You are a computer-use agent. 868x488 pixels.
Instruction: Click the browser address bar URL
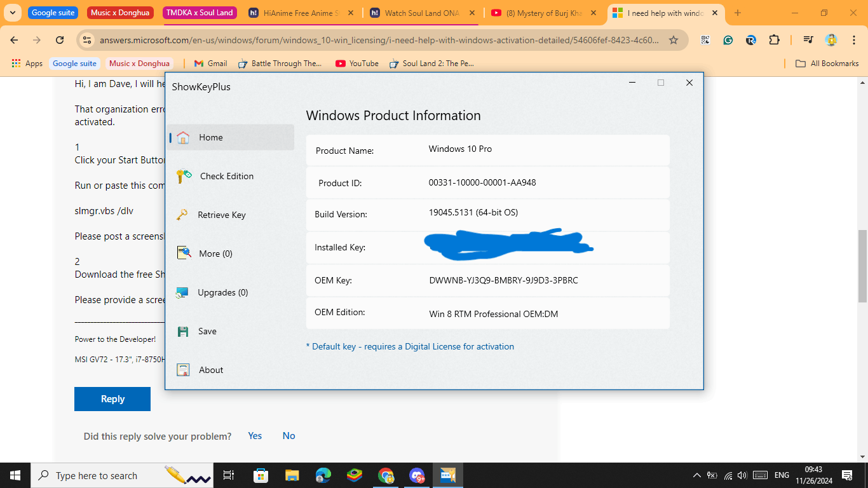click(379, 40)
